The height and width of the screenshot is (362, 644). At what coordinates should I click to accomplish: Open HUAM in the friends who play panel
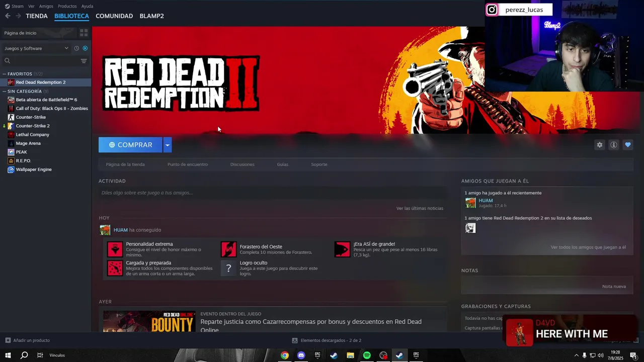click(x=486, y=201)
